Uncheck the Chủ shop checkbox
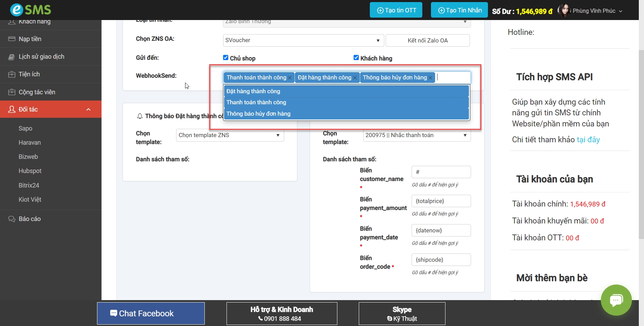 (x=225, y=58)
